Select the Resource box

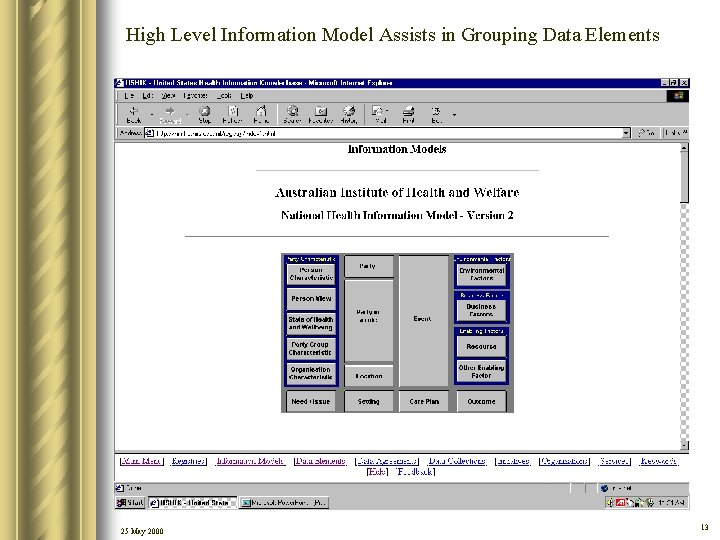[x=481, y=347]
